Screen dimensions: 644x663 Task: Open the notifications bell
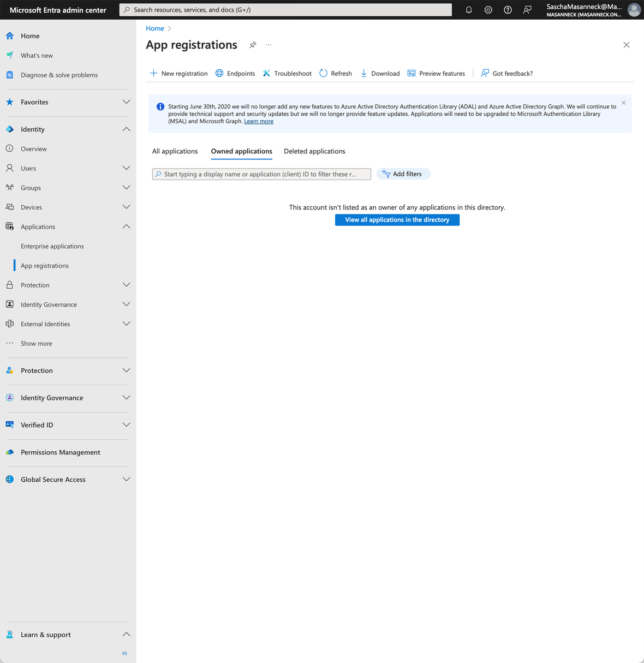pyautogui.click(x=468, y=9)
